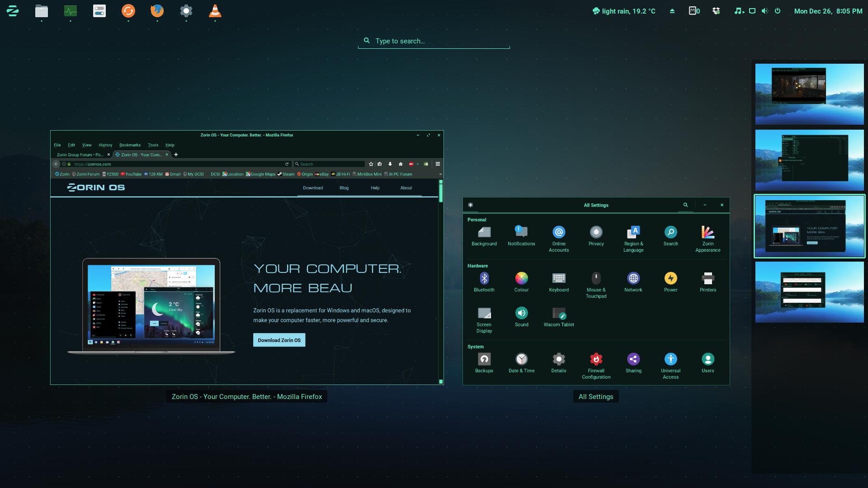The width and height of the screenshot is (868, 488).
Task: Click the Type to search field
Action: point(434,41)
